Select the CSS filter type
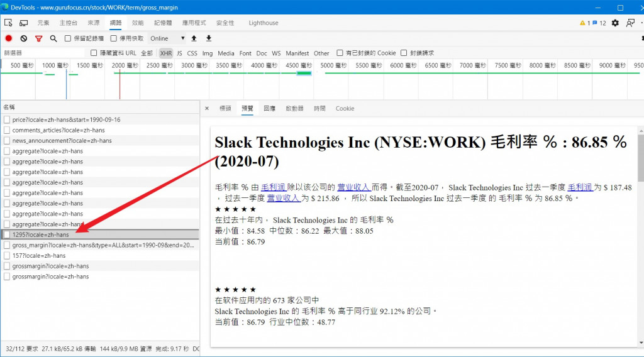Screen dimensions: 644x357 coord(192,53)
